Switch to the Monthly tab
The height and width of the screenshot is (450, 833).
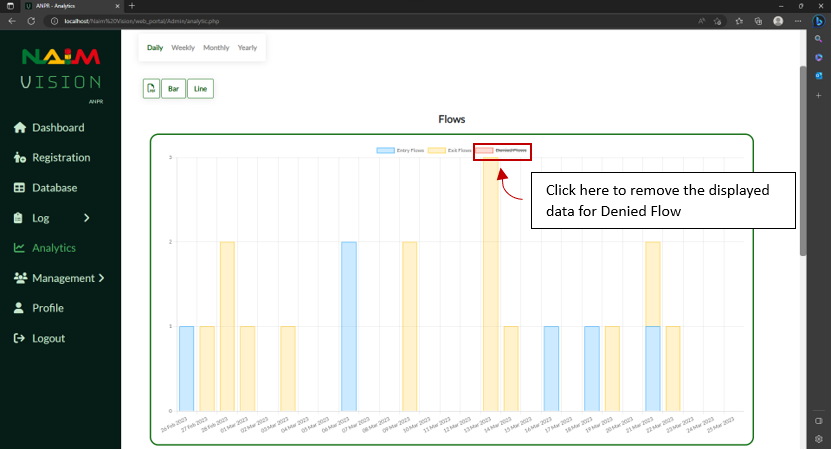[x=216, y=48]
